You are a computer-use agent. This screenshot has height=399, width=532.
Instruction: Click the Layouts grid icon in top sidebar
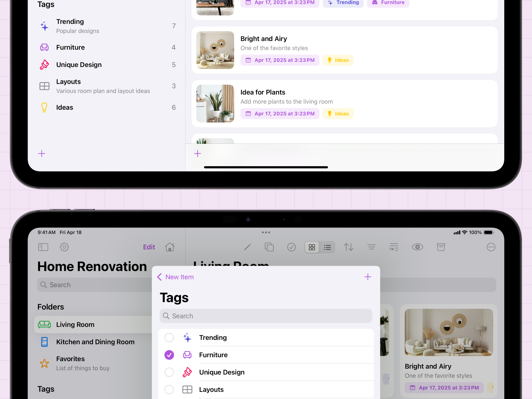[44, 86]
